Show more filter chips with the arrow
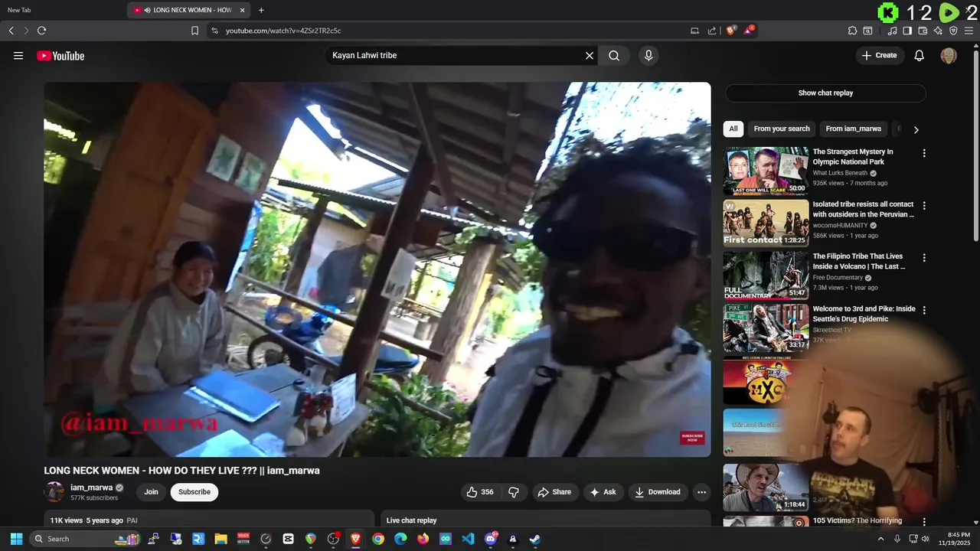Image resolution: width=980 pixels, height=551 pixels. (x=916, y=129)
